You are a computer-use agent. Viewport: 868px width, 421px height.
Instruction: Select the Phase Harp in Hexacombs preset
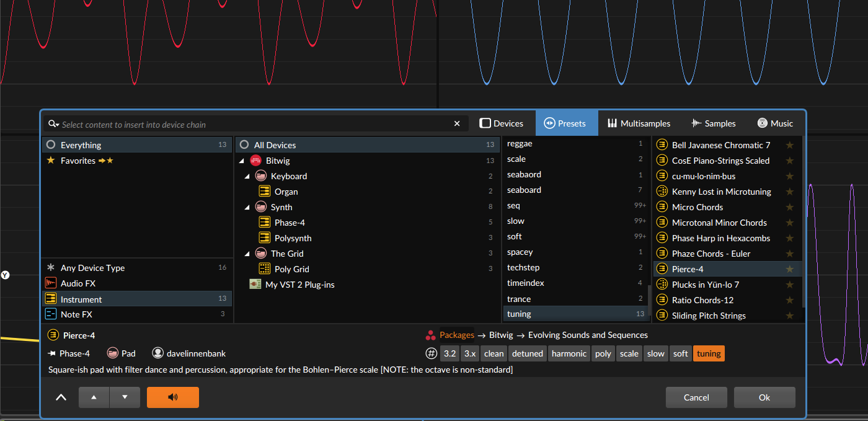point(727,238)
